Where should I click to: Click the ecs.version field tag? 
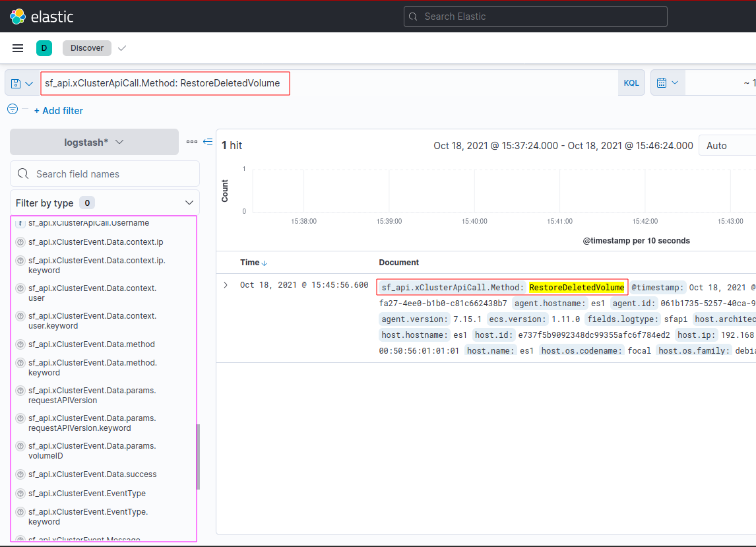click(517, 319)
